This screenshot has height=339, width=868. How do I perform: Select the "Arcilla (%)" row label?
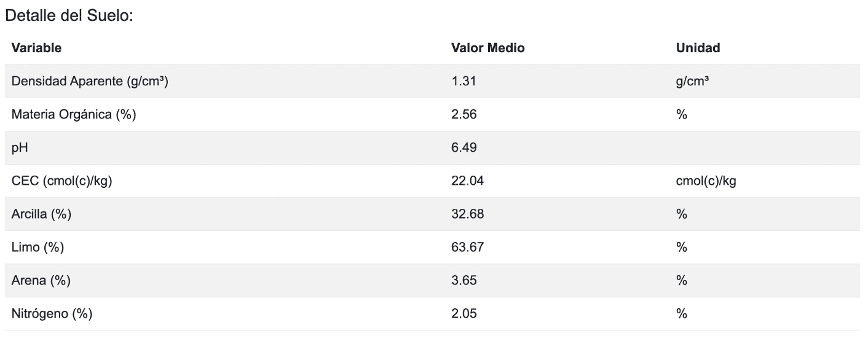pyautogui.click(x=41, y=214)
